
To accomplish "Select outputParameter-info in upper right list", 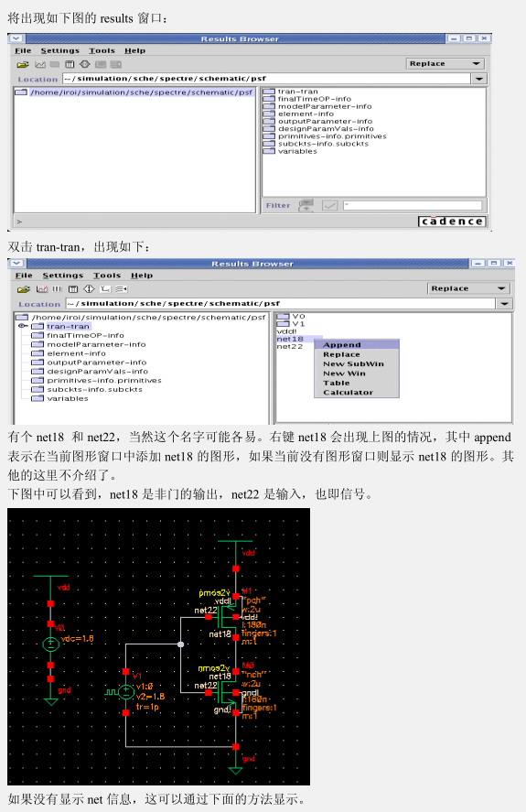I will pyautogui.click(x=325, y=122).
